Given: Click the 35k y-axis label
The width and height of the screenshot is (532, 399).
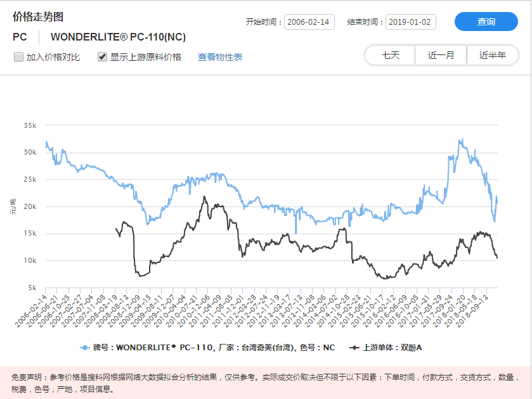Looking at the screenshot, I should [x=30, y=125].
